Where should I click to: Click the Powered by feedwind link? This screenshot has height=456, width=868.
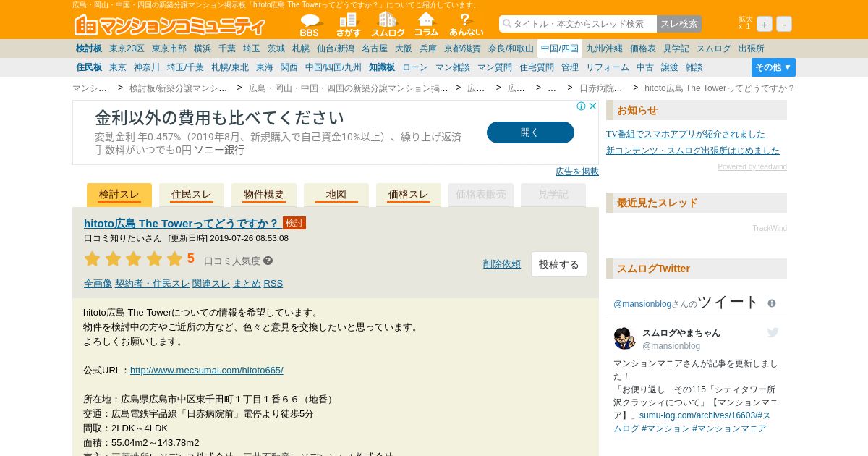752,167
